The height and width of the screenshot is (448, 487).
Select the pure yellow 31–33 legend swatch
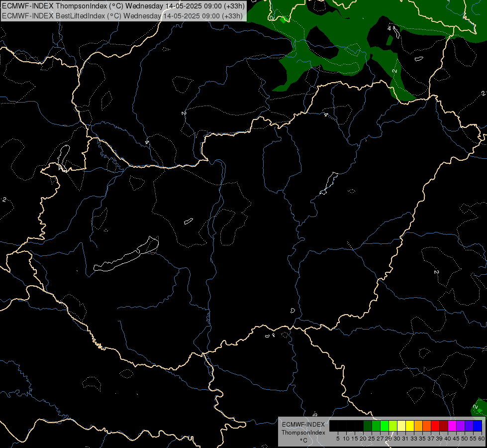pyautogui.click(x=410, y=426)
